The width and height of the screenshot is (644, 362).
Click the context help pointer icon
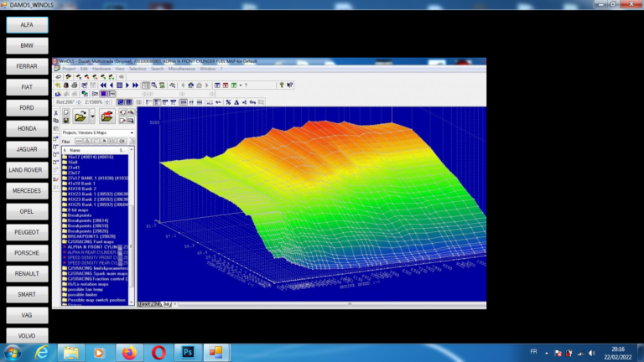290,85
